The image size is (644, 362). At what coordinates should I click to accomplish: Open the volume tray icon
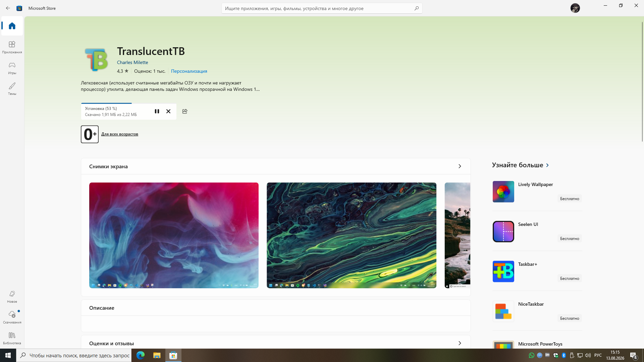[588, 355]
